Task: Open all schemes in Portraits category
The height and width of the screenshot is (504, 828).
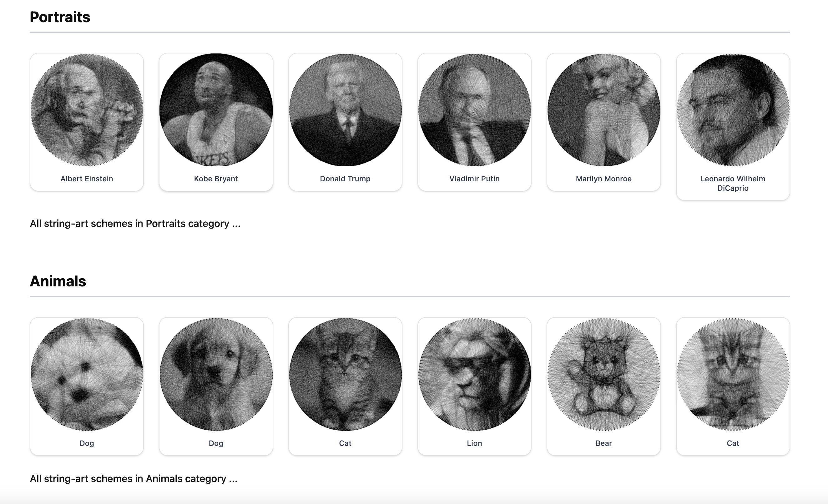Action: 135,223
